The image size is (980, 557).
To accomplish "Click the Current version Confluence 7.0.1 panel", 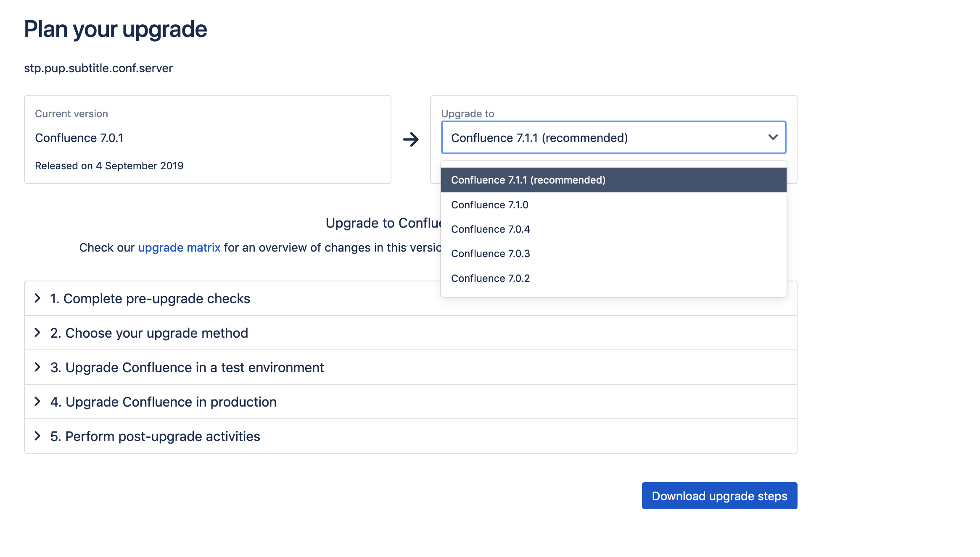I will tap(207, 139).
